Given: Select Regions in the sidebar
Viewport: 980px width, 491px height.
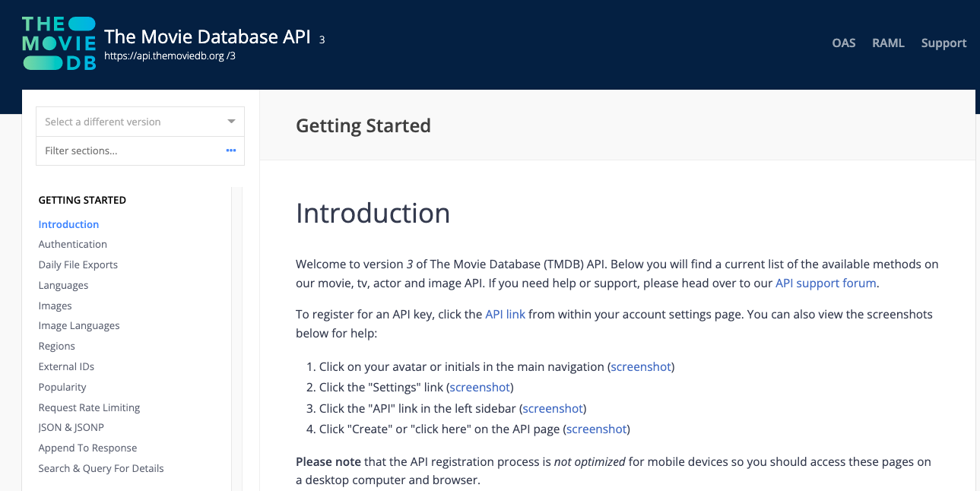Looking at the screenshot, I should (x=56, y=346).
